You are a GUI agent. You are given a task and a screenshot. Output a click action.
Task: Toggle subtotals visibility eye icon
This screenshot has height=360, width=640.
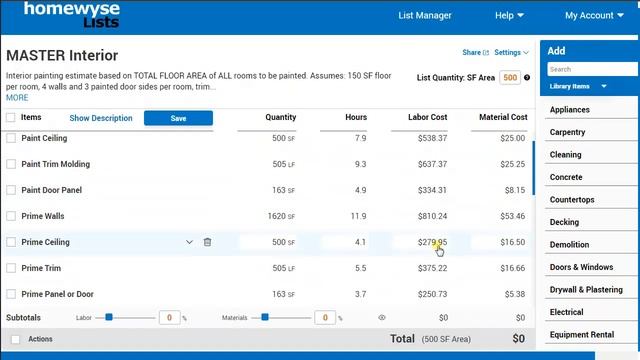pyautogui.click(x=382, y=318)
